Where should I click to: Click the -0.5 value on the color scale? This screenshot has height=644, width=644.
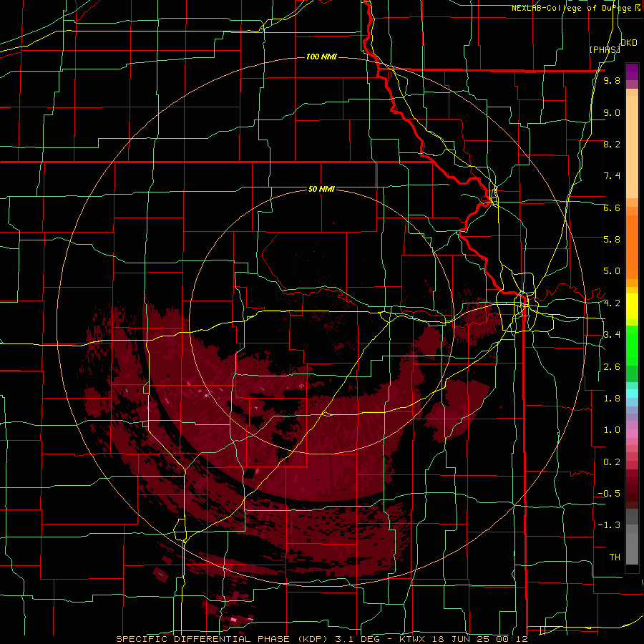tap(609, 494)
